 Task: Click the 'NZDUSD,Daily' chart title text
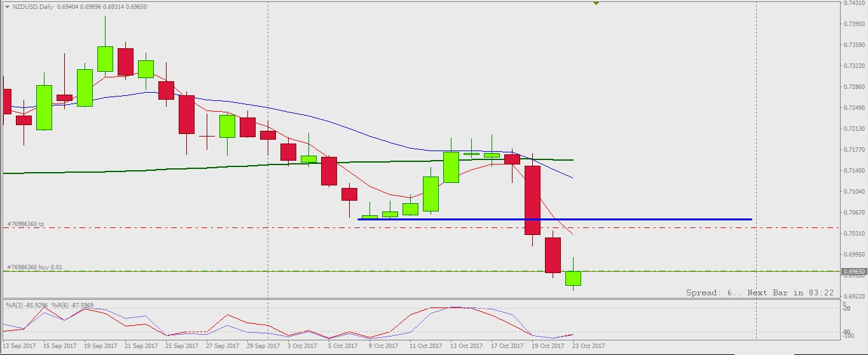(33, 6)
